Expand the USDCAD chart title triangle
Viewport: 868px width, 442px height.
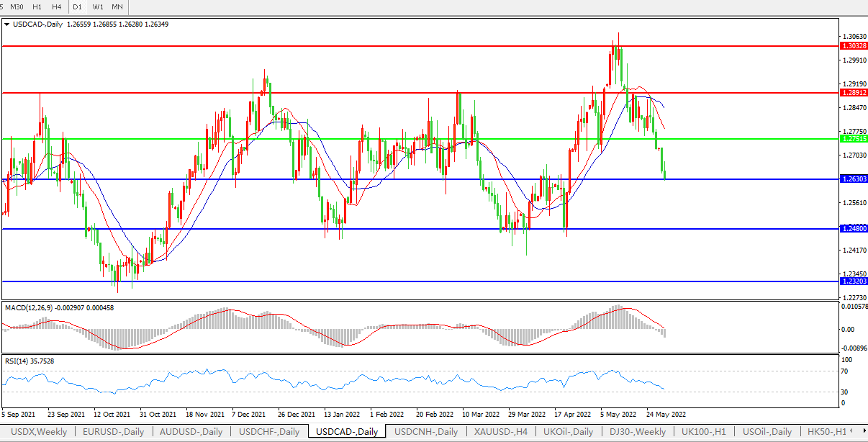coord(7,24)
